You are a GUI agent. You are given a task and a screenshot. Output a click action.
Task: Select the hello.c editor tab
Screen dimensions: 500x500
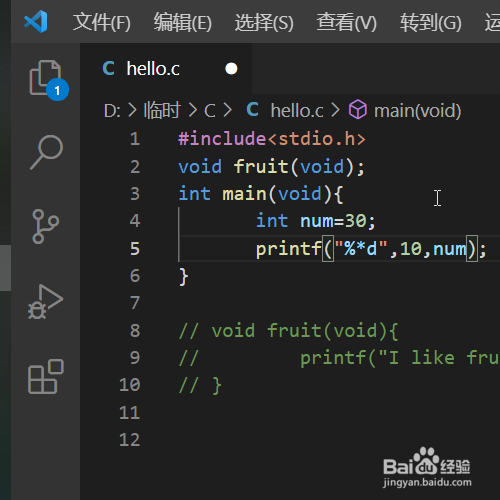166,69
